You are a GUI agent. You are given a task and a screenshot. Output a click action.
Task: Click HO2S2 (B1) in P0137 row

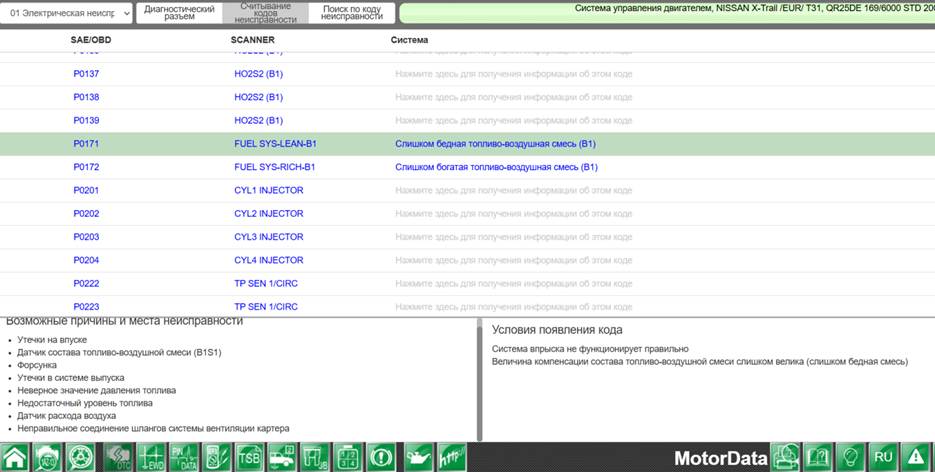tap(259, 74)
